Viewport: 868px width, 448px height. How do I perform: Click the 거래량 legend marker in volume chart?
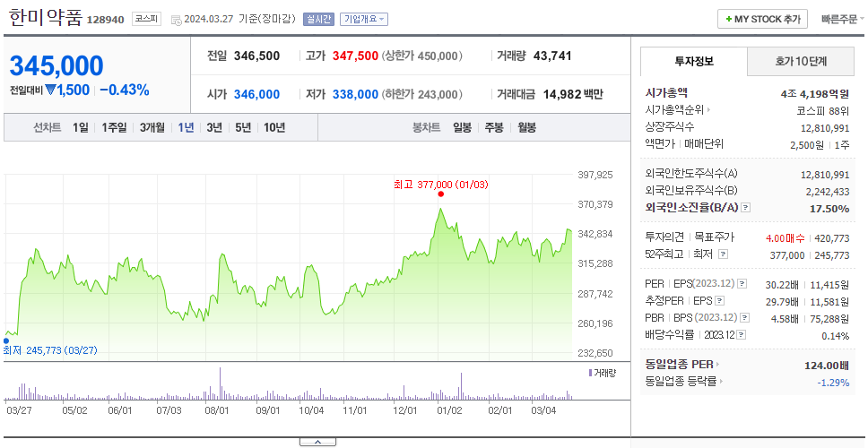tap(591, 373)
